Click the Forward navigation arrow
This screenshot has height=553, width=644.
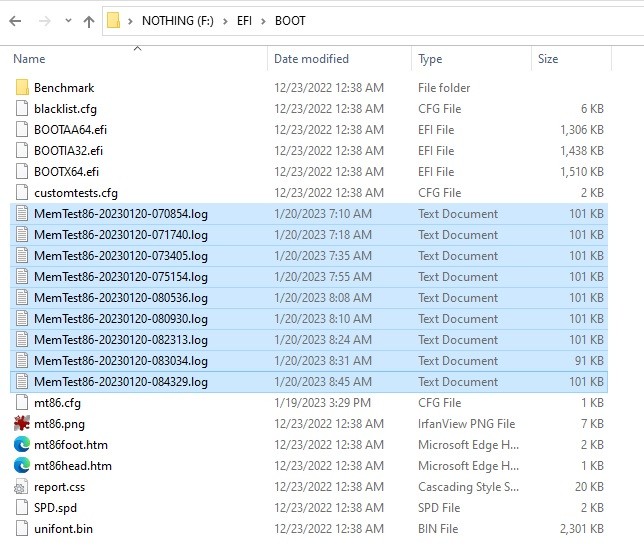click(x=44, y=21)
